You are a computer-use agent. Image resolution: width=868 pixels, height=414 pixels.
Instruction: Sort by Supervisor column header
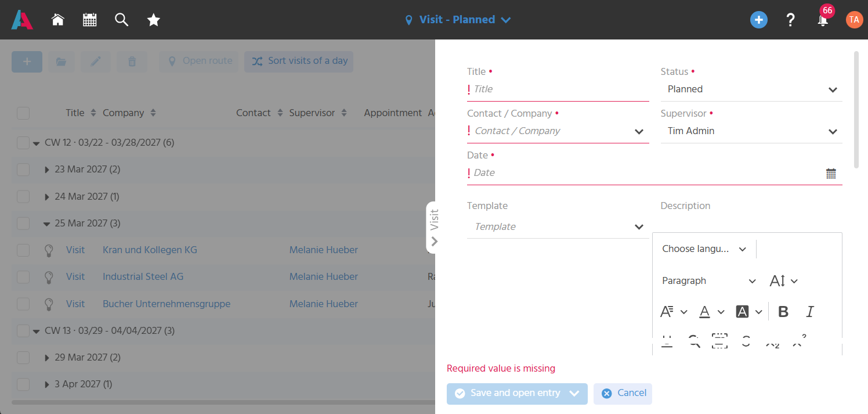point(318,113)
